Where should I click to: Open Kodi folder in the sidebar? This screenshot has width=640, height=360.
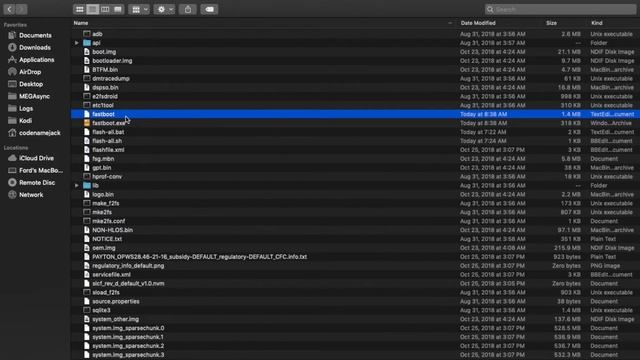(x=20, y=121)
